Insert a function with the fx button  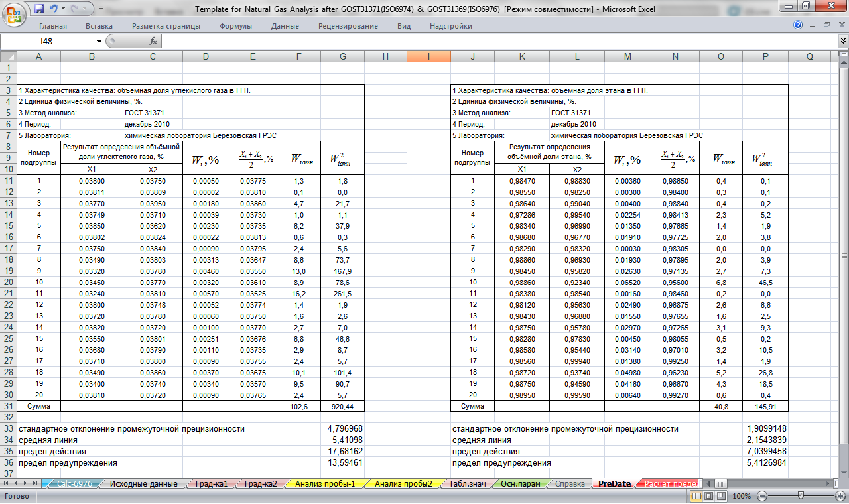tap(153, 41)
